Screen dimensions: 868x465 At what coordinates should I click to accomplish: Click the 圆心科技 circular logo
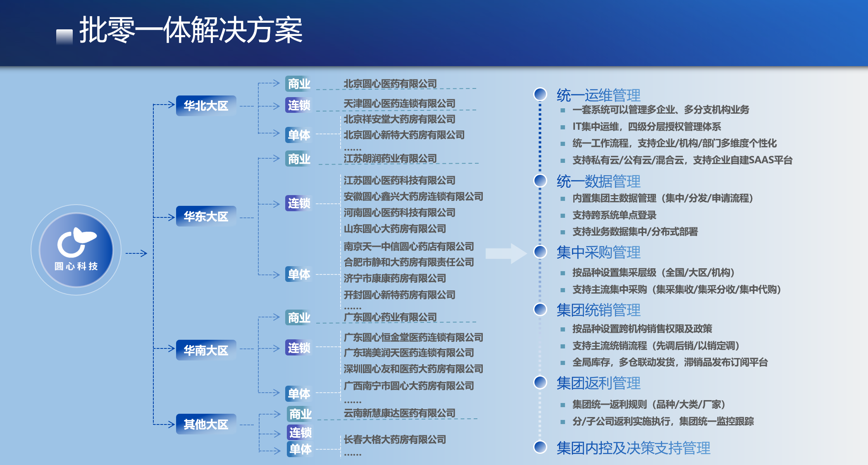pos(76,250)
